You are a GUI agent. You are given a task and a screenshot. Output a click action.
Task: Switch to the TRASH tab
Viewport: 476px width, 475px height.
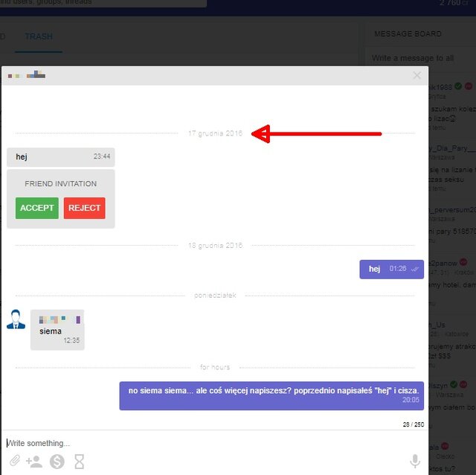coord(39,36)
